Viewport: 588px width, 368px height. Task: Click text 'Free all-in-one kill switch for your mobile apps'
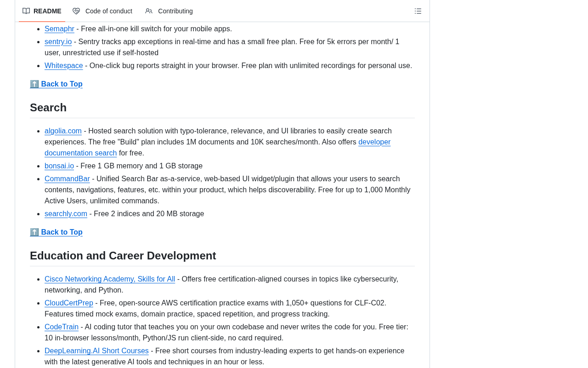[155, 29]
